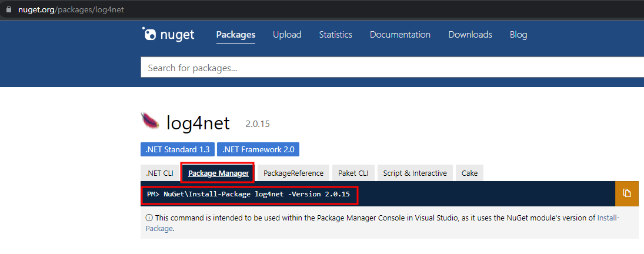Viewport: 644px width, 254px height.
Task: Open the Blog navigation item
Action: coord(518,35)
